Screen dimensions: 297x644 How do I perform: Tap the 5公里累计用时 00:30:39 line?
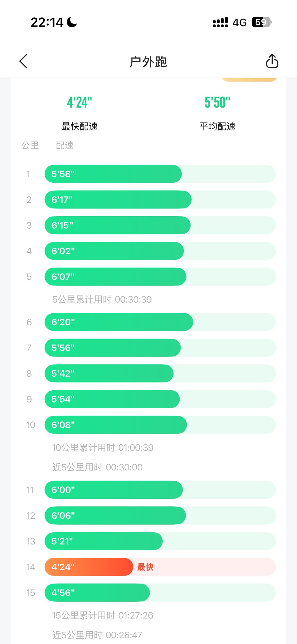click(x=102, y=299)
